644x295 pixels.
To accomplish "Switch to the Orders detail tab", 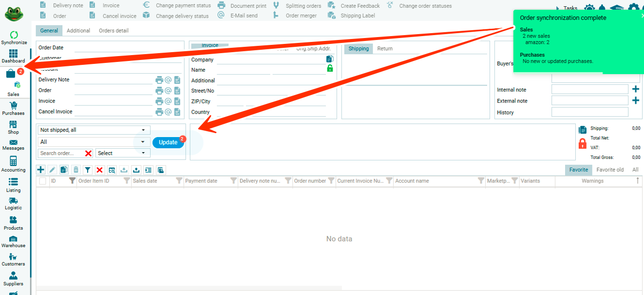I will (114, 31).
